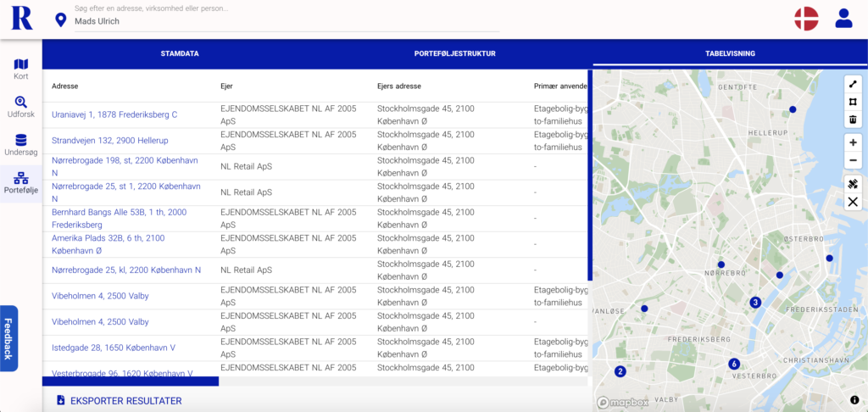Go to Udforsk in the sidebar

click(x=21, y=106)
